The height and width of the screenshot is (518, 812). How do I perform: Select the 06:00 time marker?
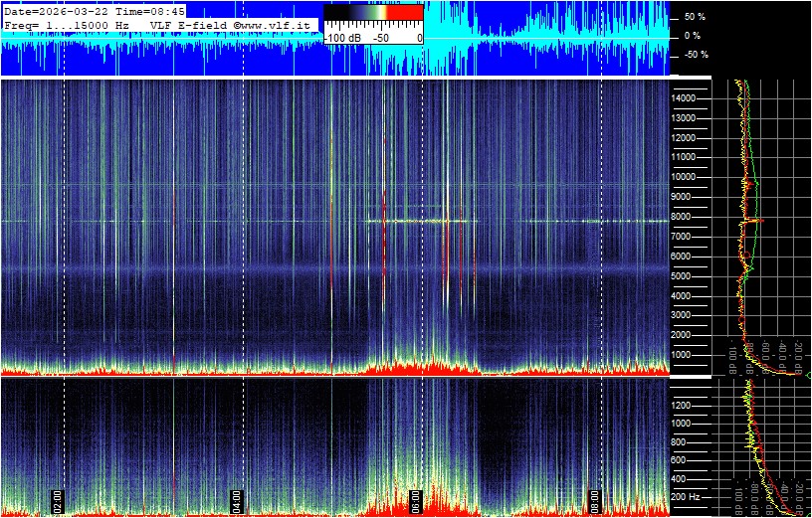pos(416,500)
